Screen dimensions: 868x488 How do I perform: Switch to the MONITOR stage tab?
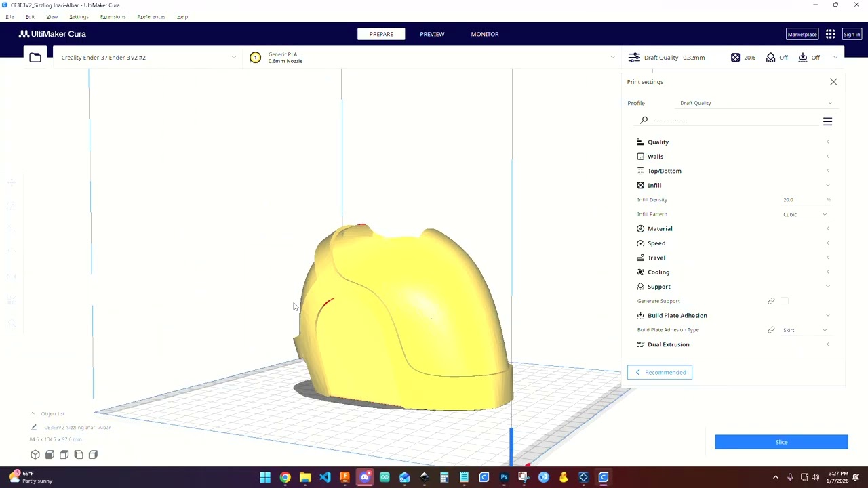tap(485, 34)
